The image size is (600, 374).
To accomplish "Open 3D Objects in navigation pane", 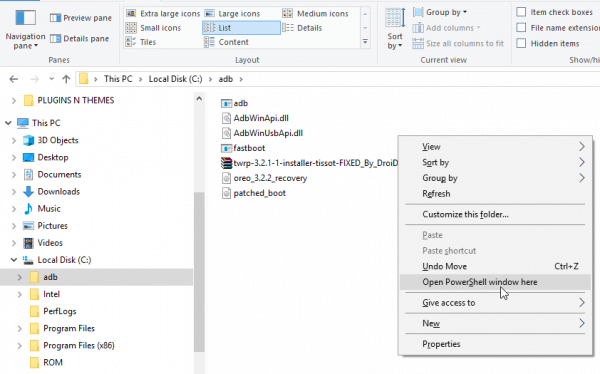I will (58, 140).
